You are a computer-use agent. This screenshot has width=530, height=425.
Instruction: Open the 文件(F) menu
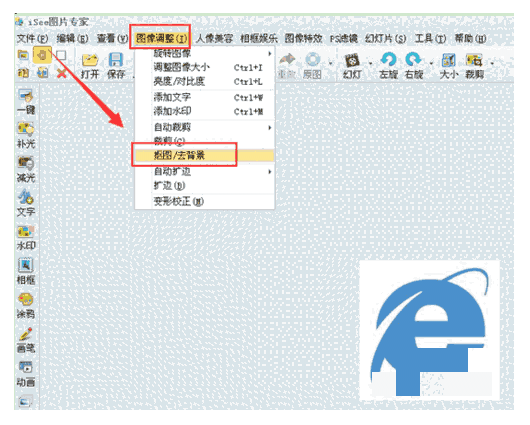pyautogui.click(x=32, y=39)
